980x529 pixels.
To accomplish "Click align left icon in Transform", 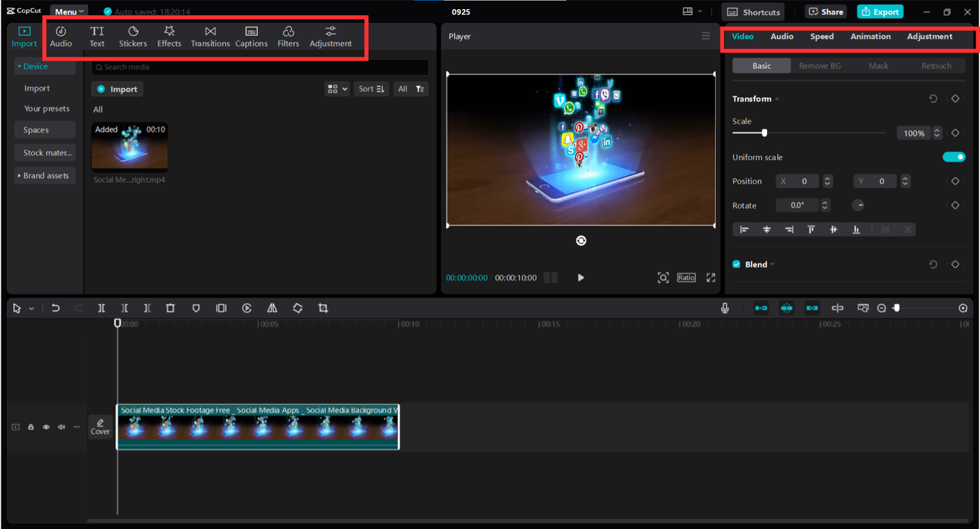I will [x=743, y=229].
